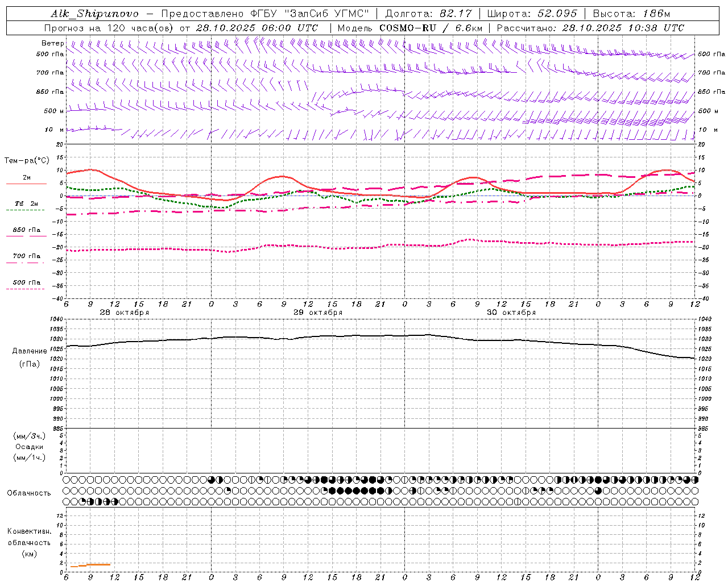The image size is (728, 582).
Task: Click the 30 октября date label
Action: pos(511,313)
